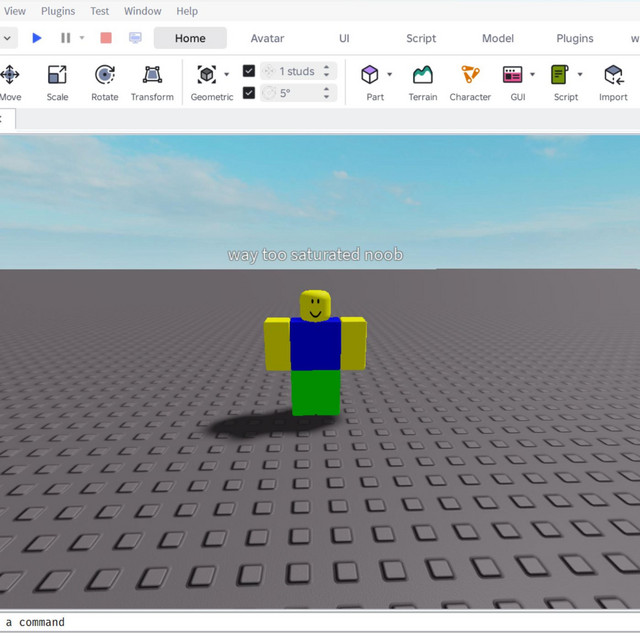Stop the playtest with red square

106,38
